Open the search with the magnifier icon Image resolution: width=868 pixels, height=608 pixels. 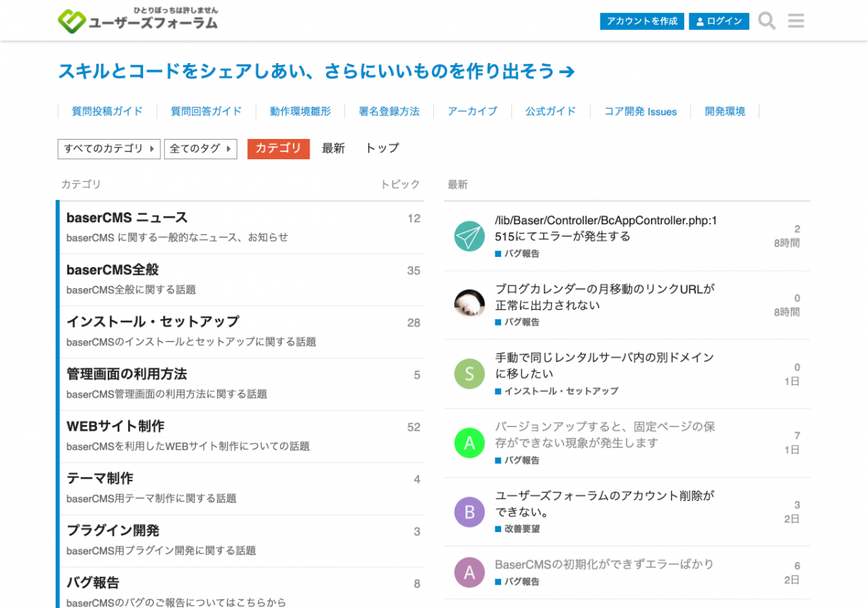point(766,21)
